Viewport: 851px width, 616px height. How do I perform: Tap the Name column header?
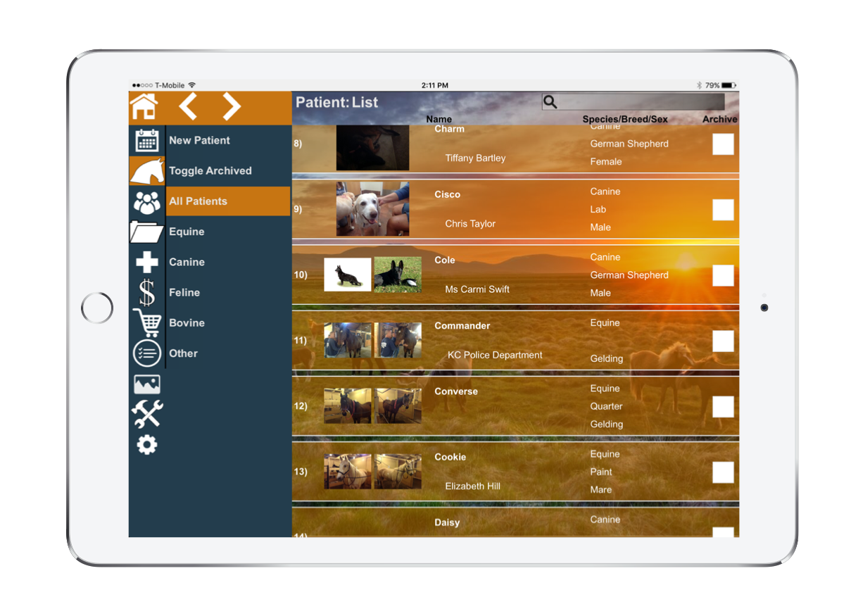coord(439,119)
